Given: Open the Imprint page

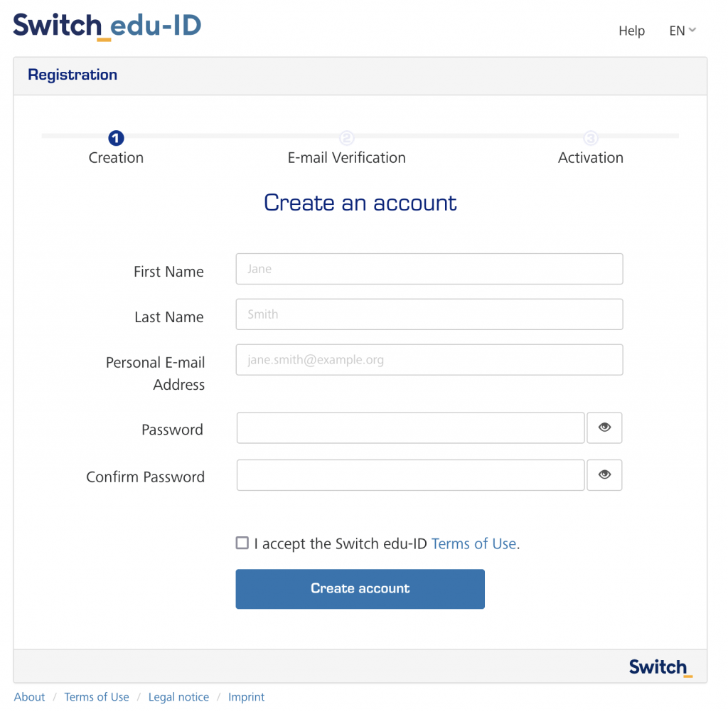Looking at the screenshot, I should coord(246,697).
